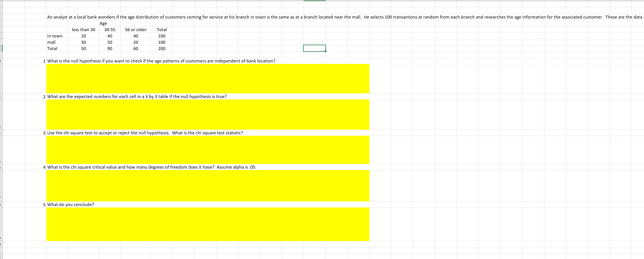Screen dimensions: 644x259
Task: Click the 'What do you conclude?' question text
Action: (x=71, y=205)
